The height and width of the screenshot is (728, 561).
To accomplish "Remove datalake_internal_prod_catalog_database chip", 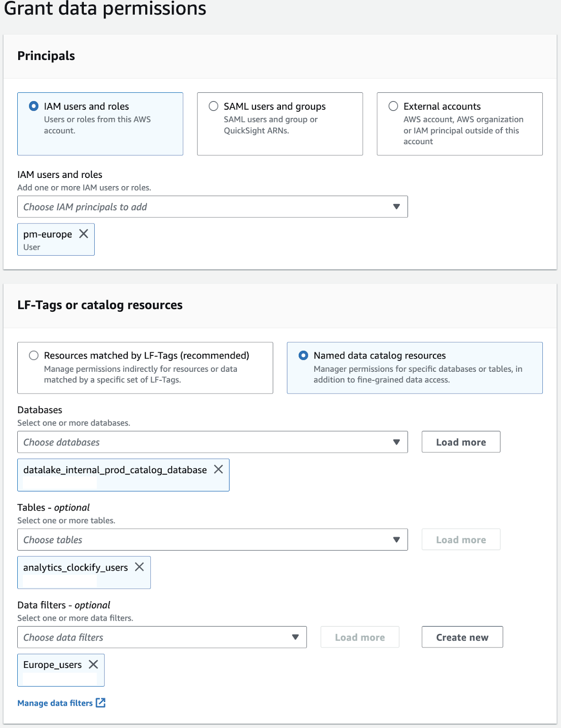I will (219, 470).
